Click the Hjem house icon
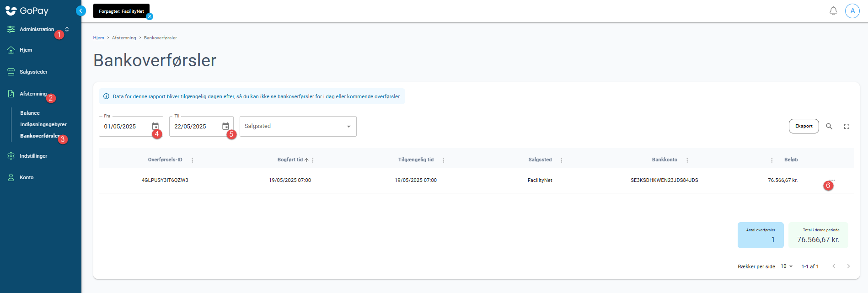Viewport: 868px width, 293px height. (11, 50)
